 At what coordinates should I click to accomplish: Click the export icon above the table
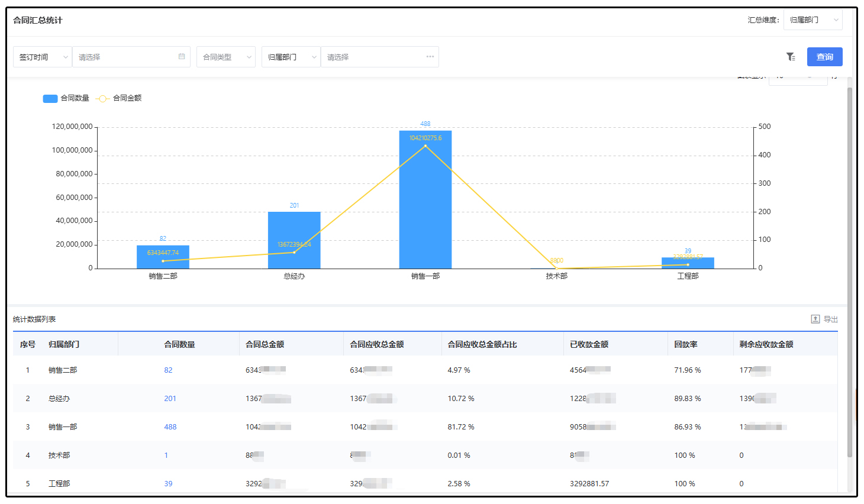[815, 319]
